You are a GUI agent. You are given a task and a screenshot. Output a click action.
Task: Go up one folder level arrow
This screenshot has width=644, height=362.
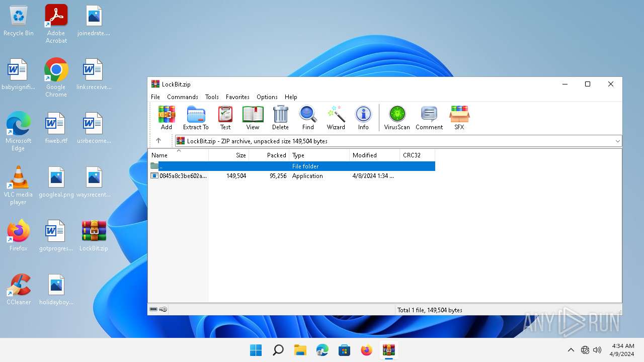coord(158,141)
